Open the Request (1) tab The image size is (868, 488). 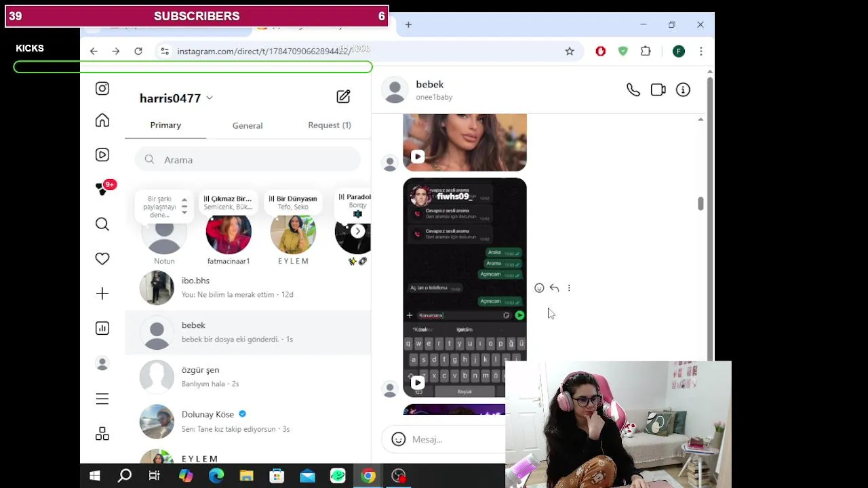(x=330, y=125)
